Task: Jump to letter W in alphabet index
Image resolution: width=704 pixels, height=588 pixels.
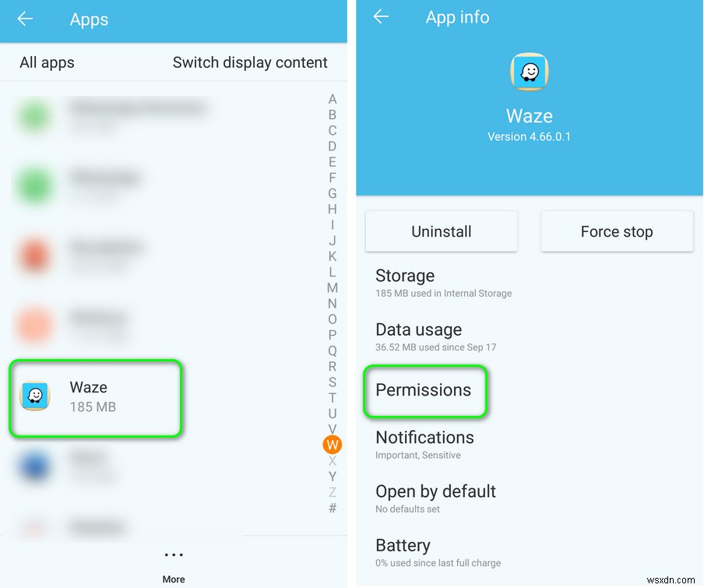Action: 333,445
